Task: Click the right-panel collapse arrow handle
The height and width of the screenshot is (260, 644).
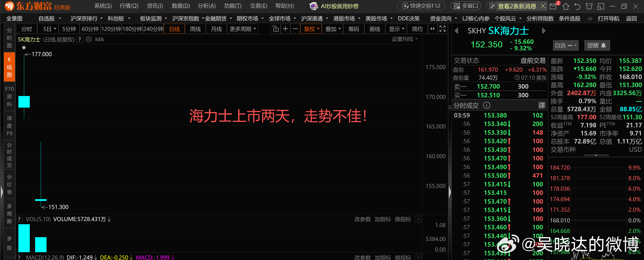Action: (x=450, y=192)
